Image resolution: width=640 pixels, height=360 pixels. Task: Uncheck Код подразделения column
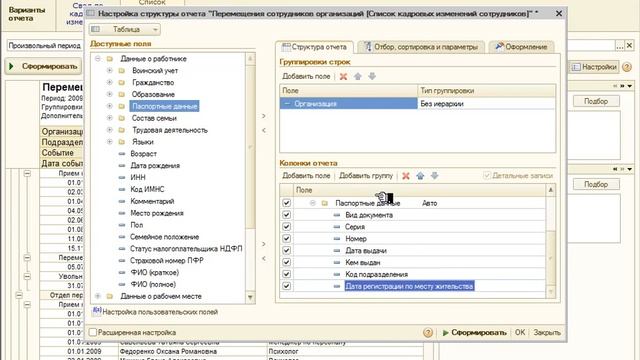click(x=287, y=274)
